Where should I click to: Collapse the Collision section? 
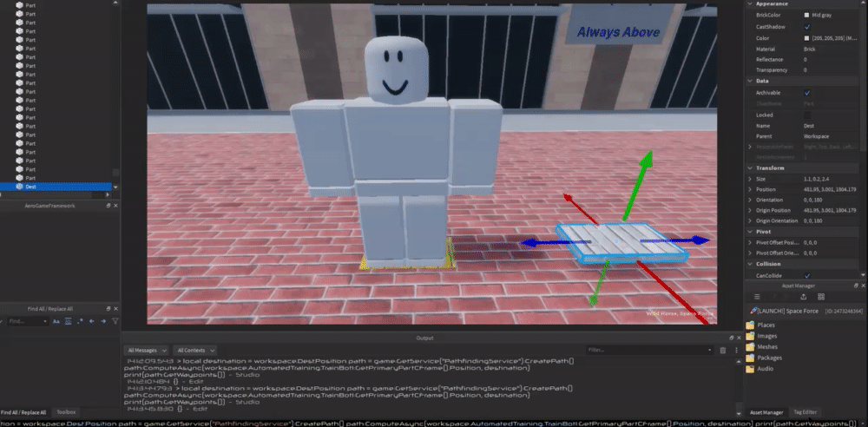[x=750, y=264]
